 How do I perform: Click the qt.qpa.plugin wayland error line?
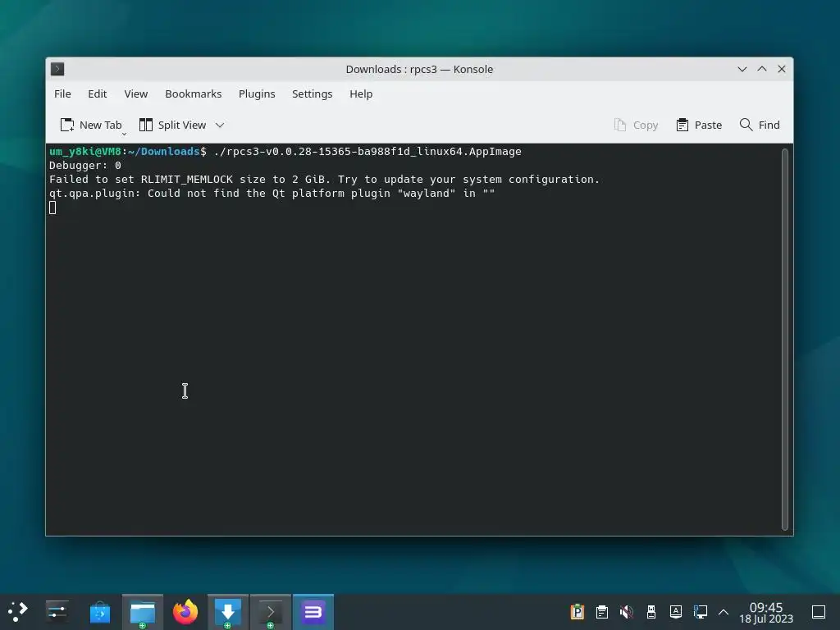tap(272, 194)
